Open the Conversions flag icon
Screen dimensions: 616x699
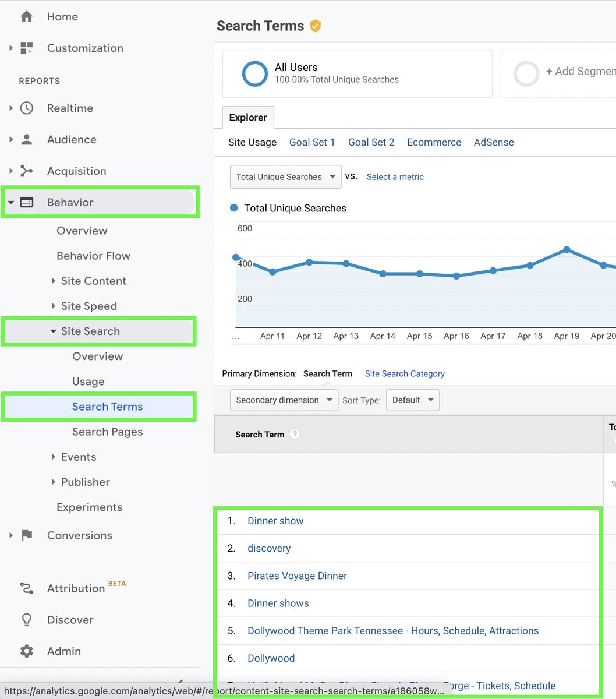tap(27, 535)
